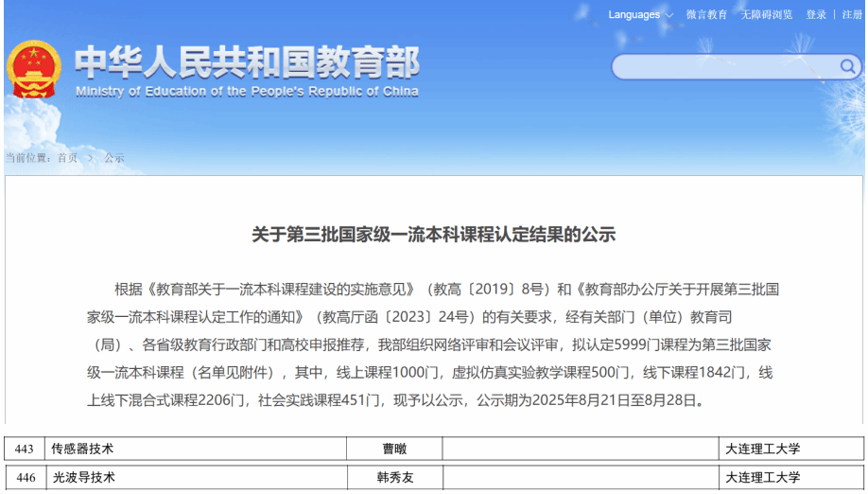Expand the Languages dropdown
The image size is (868, 494).
640,15
